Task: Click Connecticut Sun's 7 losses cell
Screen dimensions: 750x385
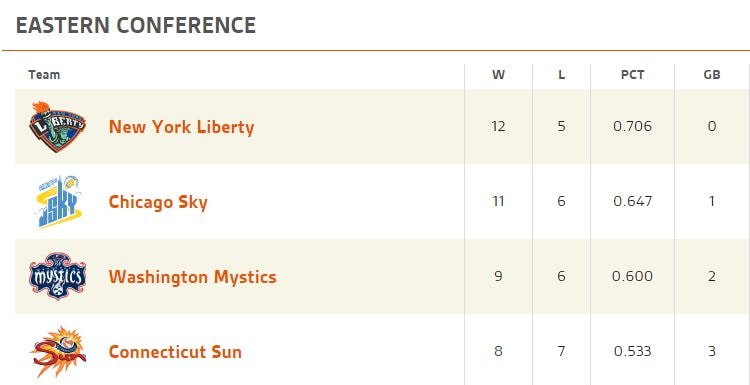Action: pyautogui.click(x=562, y=352)
